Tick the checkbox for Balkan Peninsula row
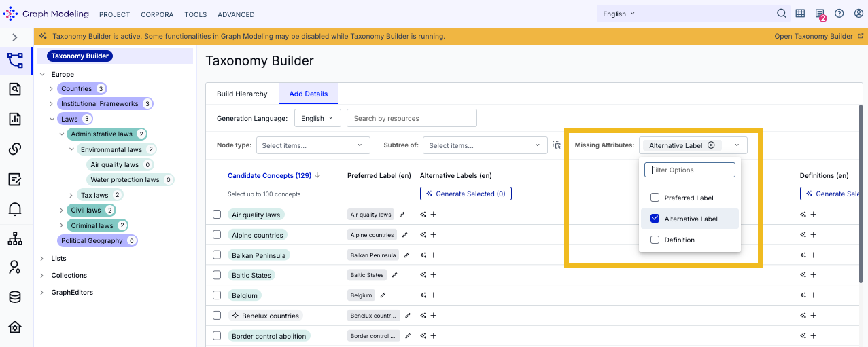The height and width of the screenshot is (347, 868). [x=217, y=255]
